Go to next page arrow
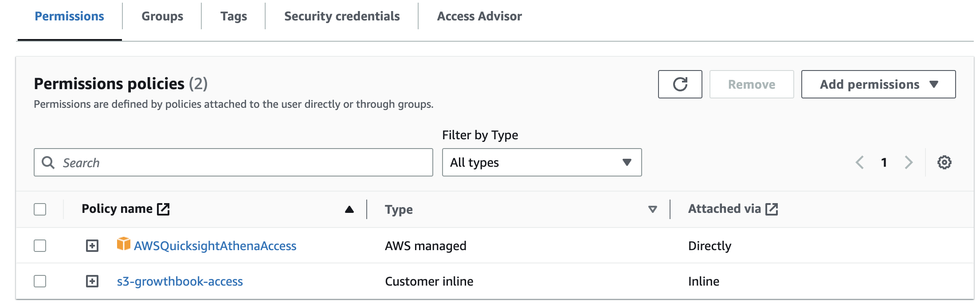This screenshot has width=980, height=306. 909,162
